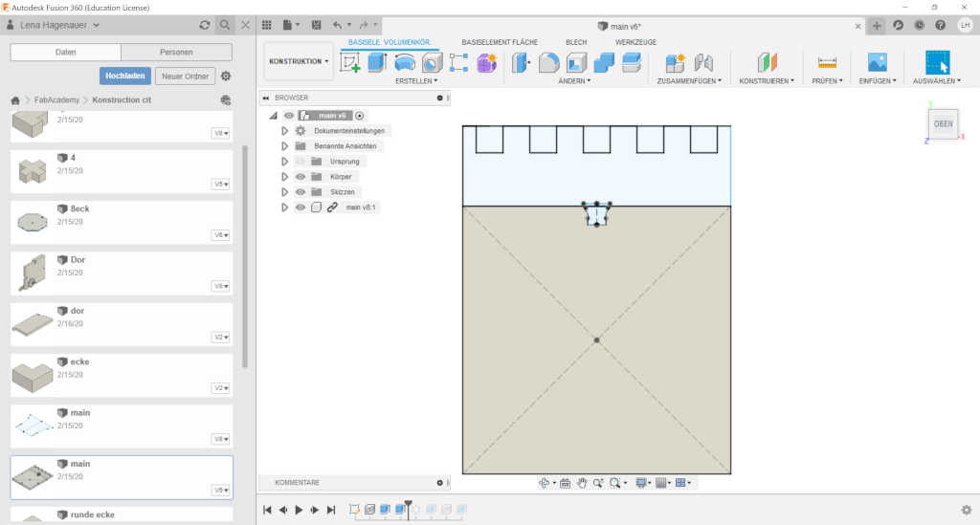Click the Extrude tool in Erstellen

377,63
